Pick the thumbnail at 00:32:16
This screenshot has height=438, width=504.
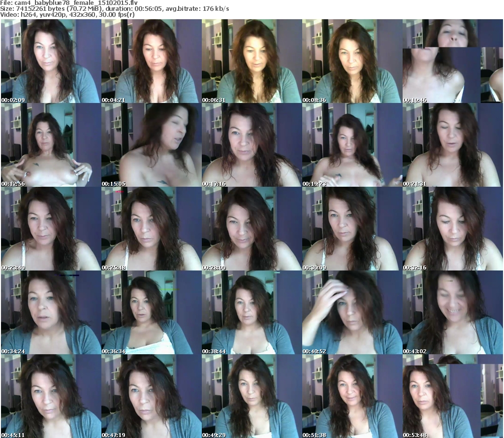tap(453, 229)
